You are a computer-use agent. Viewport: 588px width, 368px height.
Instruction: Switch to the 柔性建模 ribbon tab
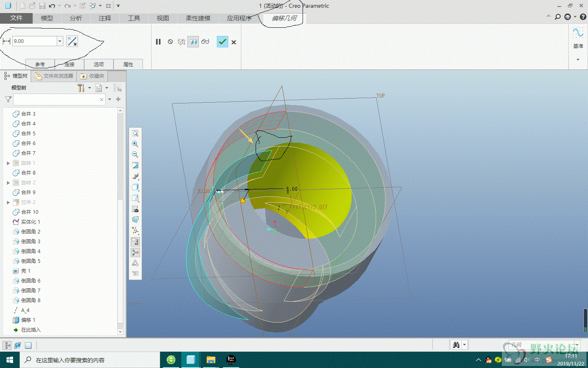click(x=198, y=18)
